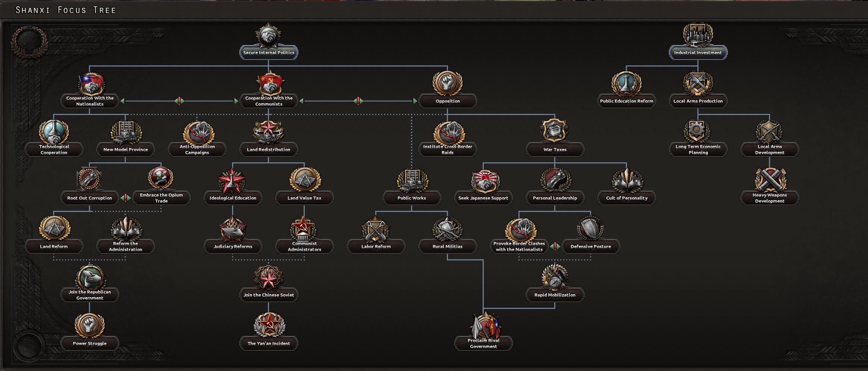868x371 pixels.
Task: Click the Rapid Mobilization label button
Action: pyautogui.click(x=555, y=295)
